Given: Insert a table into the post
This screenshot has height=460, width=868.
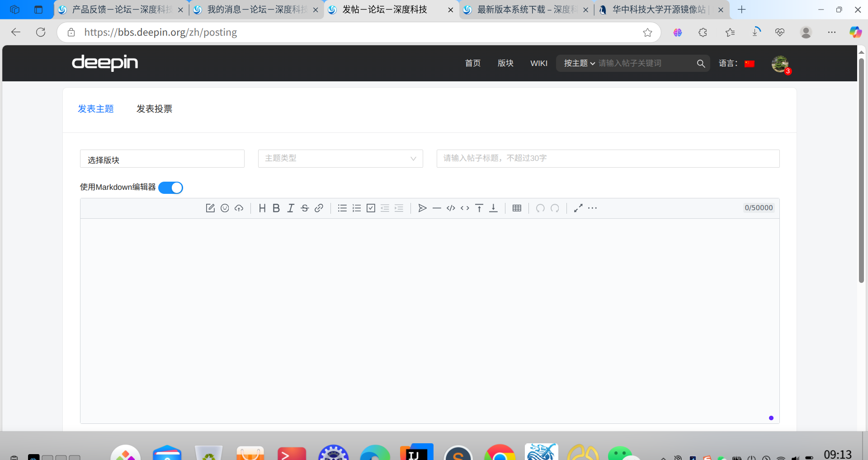Looking at the screenshot, I should (x=517, y=208).
